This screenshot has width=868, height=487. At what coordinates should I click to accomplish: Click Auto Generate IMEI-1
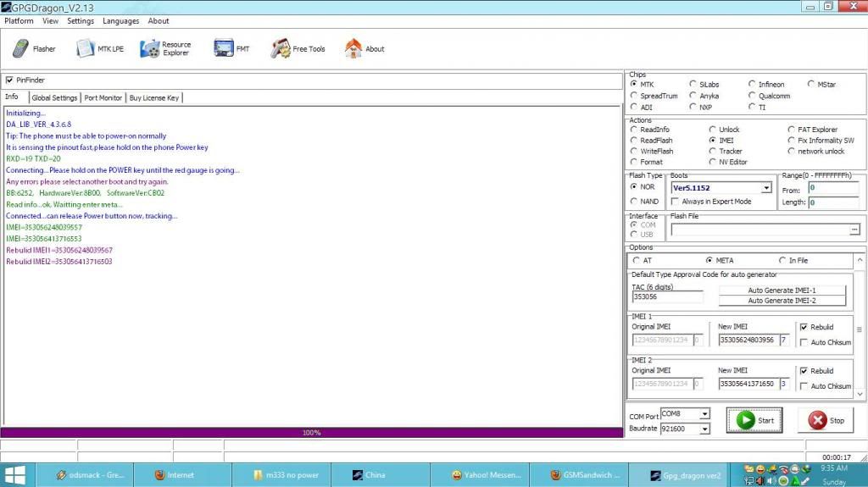pyautogui.click(x=782, y=291)
